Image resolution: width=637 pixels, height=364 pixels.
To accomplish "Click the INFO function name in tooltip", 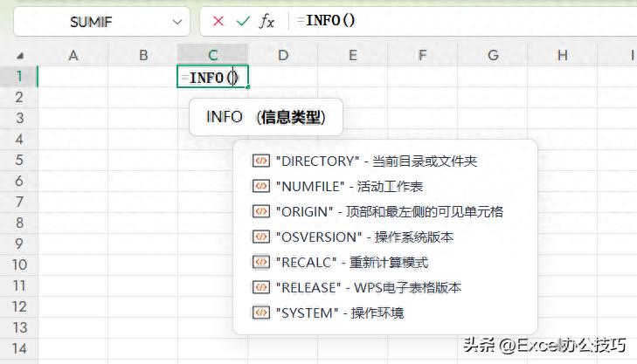I will click(225, 117).
